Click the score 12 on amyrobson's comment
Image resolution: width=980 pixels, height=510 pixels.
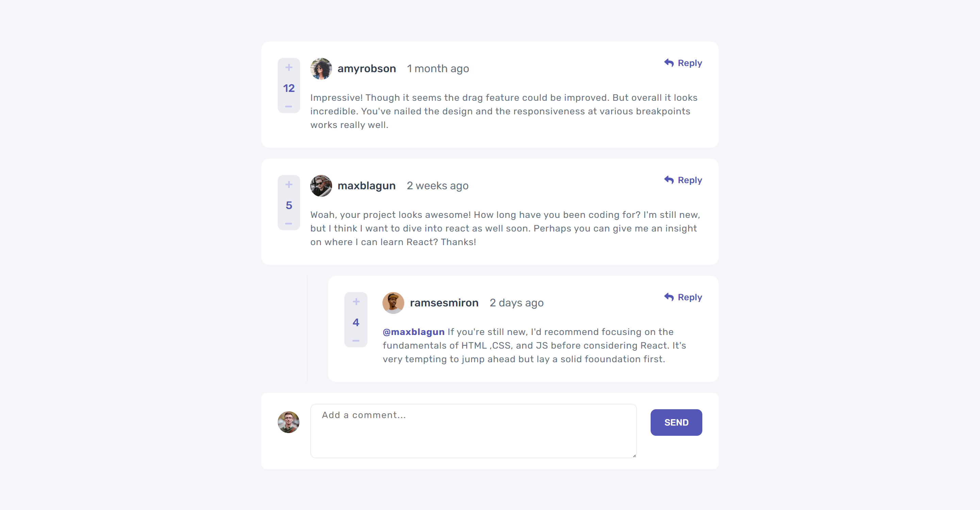coord(289,88)
